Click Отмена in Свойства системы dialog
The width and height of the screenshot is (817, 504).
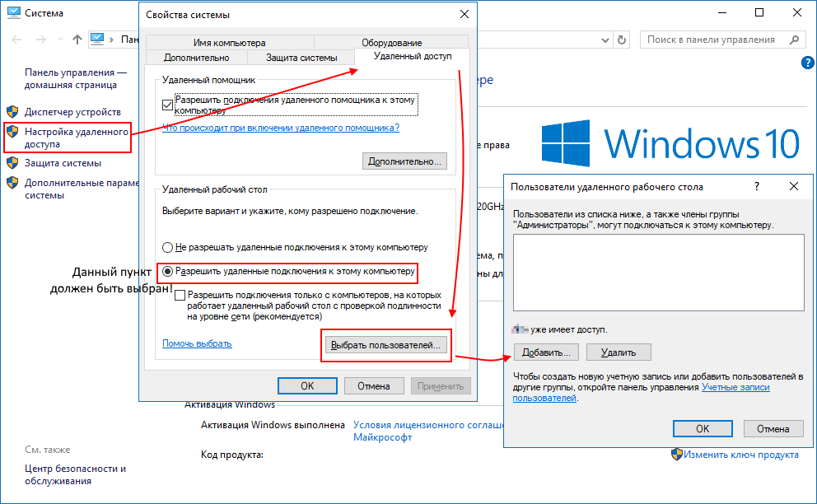click(x=374, y=385)
